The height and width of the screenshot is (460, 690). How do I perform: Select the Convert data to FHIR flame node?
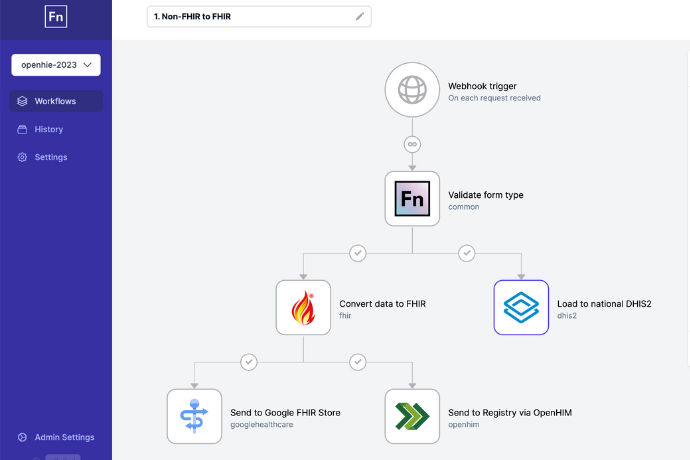tap(303, 307)
